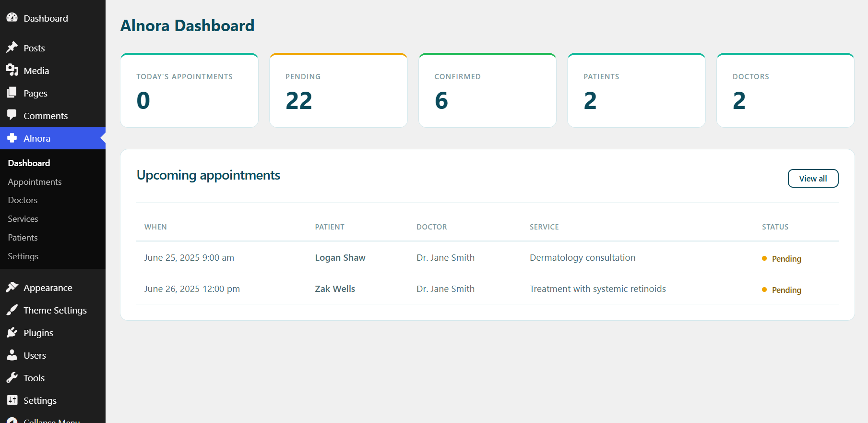The width and height of the screenshot is (868, 423).
Task: Click the Confirmed 6 stat card
Action: 488,90
